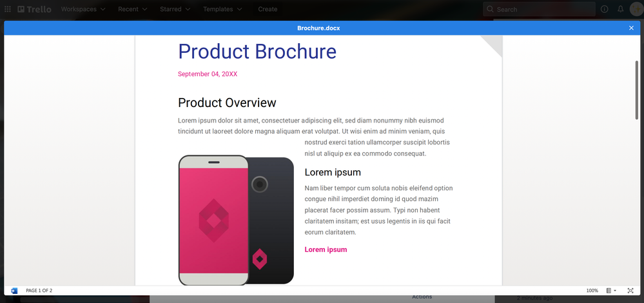Open the notifications bell icon
Viewport: 644px width, 303px height.
pyautogui.click(x=621, y=9)
